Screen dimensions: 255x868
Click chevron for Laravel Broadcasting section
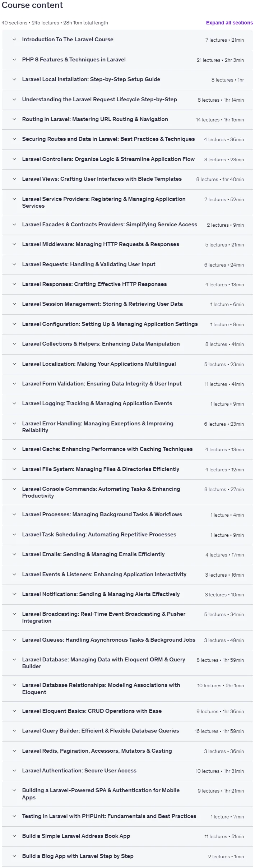14,614
